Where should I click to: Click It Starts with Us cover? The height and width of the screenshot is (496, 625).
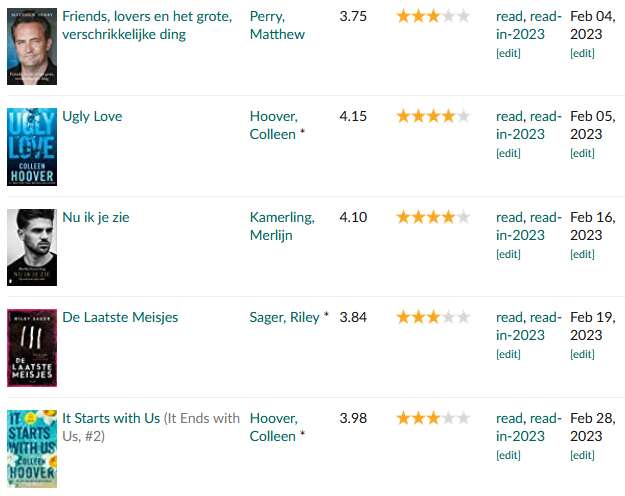tap(32, 449)
